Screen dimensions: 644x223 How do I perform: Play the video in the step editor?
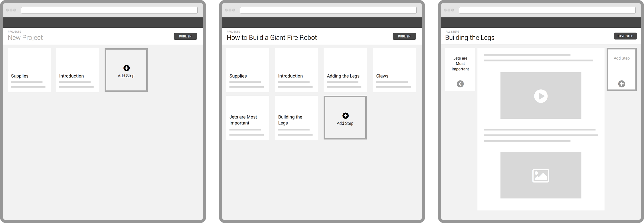[x=541, y=96]
